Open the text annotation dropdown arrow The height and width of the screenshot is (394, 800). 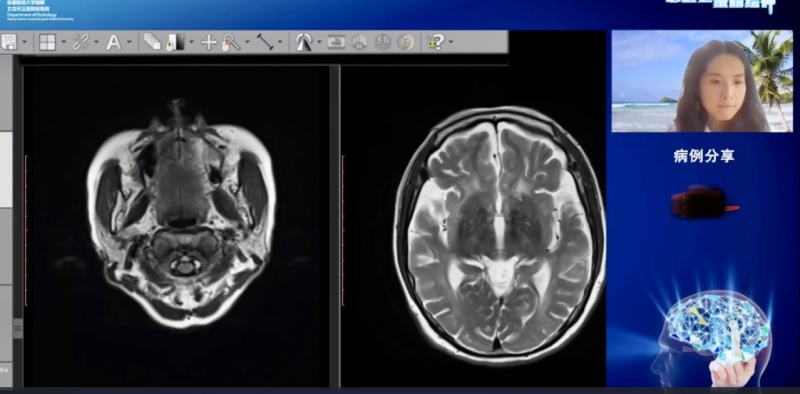[129, 42]
